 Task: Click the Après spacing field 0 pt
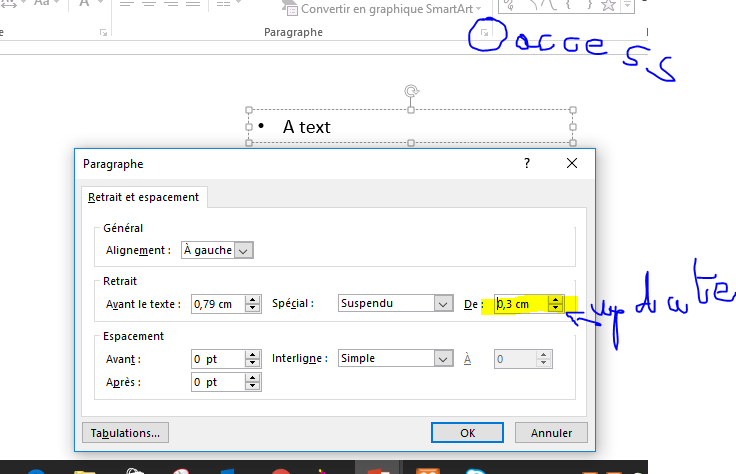218,382
